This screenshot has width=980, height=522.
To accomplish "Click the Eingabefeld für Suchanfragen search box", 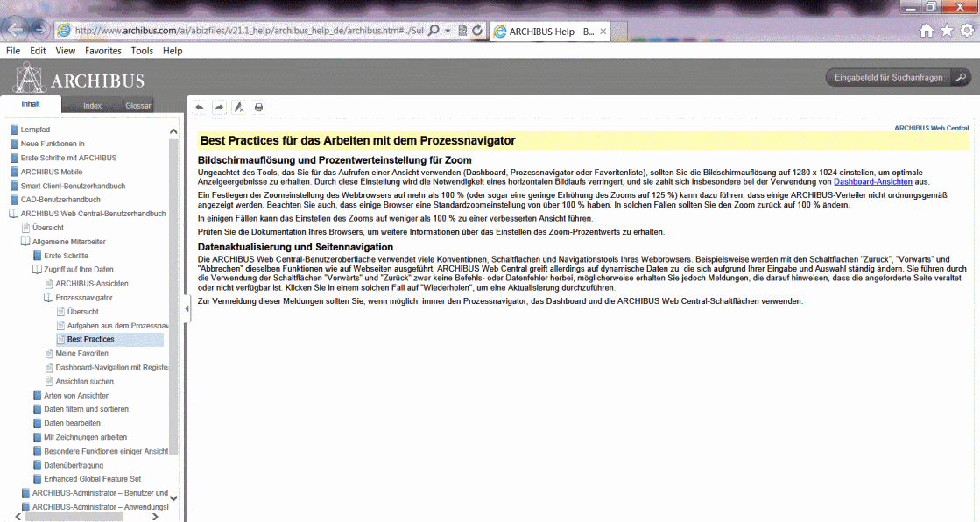I will pyautogui.click(x=888, y=78).
